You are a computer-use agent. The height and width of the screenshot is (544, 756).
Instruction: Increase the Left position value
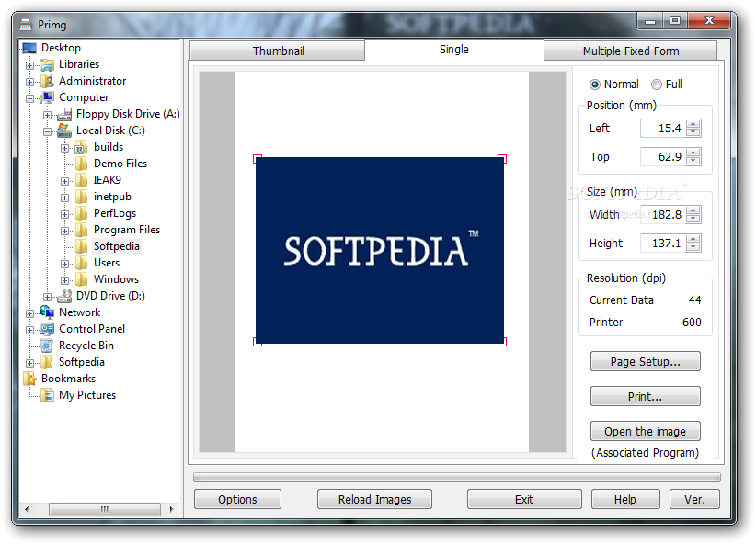(693, 124)
